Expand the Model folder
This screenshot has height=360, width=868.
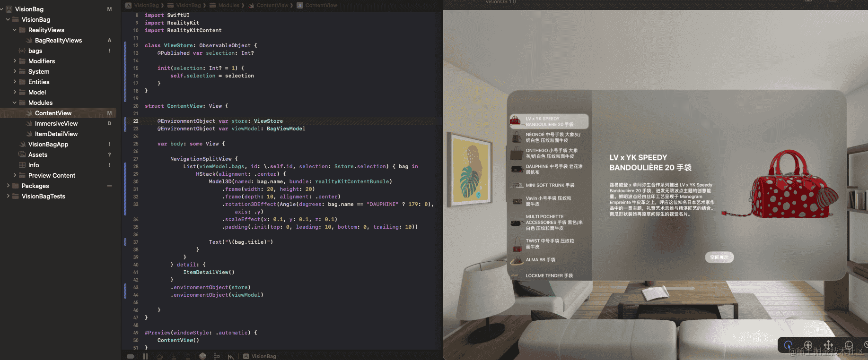[15, 92]
